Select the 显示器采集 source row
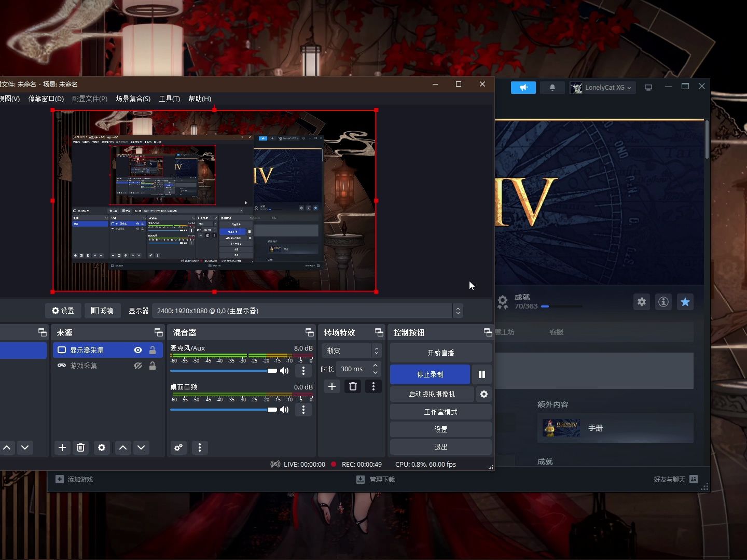The width and height of the screenshot is (747, 560). [x=108, y=350]
